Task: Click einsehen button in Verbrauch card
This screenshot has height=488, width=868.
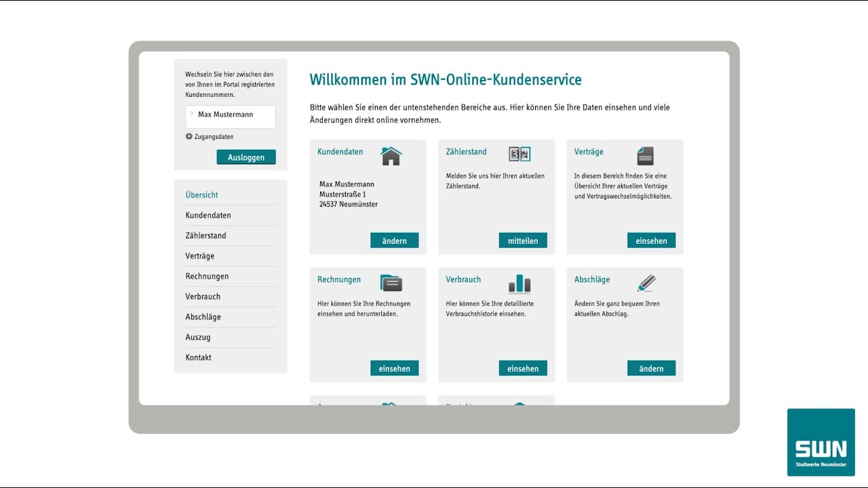Action: [x=523, y=368]
